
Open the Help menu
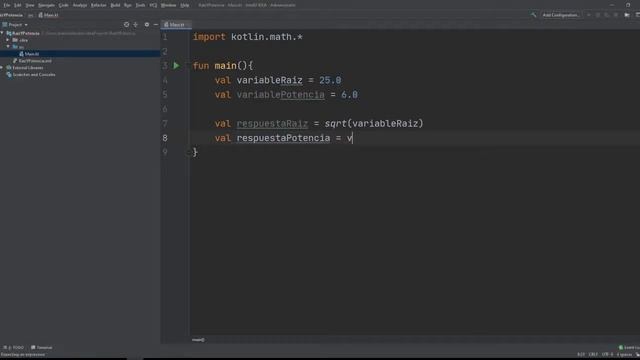pos(185,5)
